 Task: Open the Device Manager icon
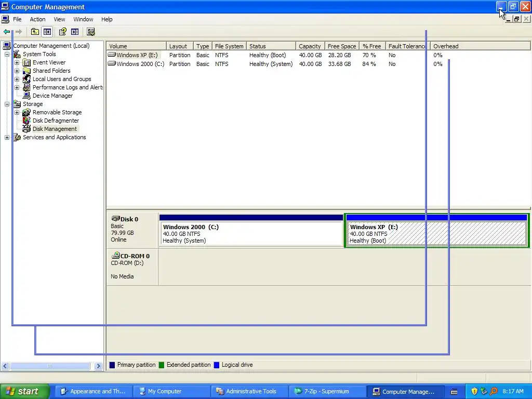tap(26, 96)
